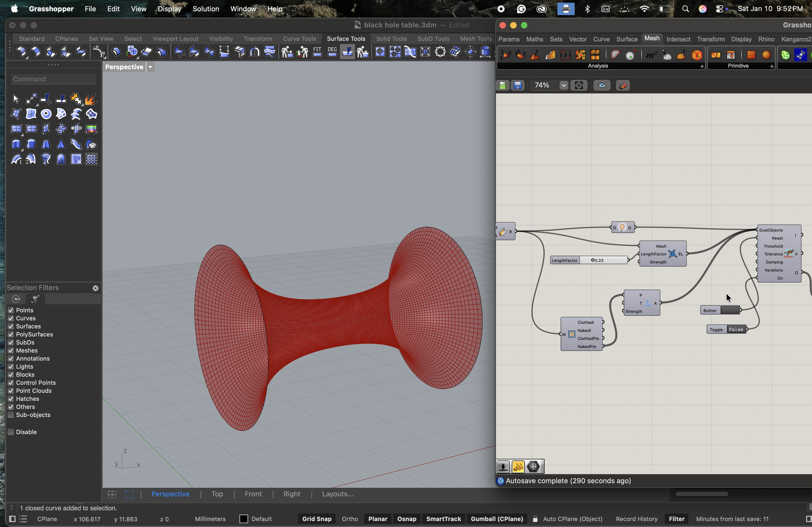Click the Mesh Area m² component icon
Screen dimensions: 812x527
tap(651, 55)
